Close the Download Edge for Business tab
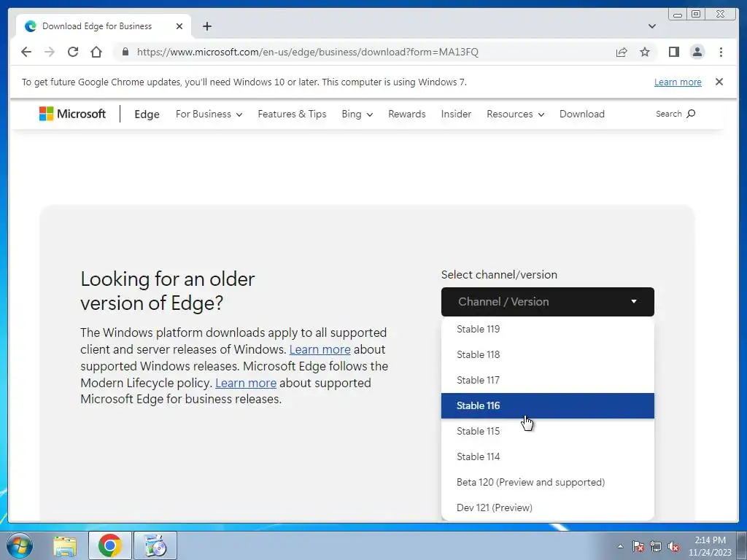The image size is (747, 560). tap(179, 26)
